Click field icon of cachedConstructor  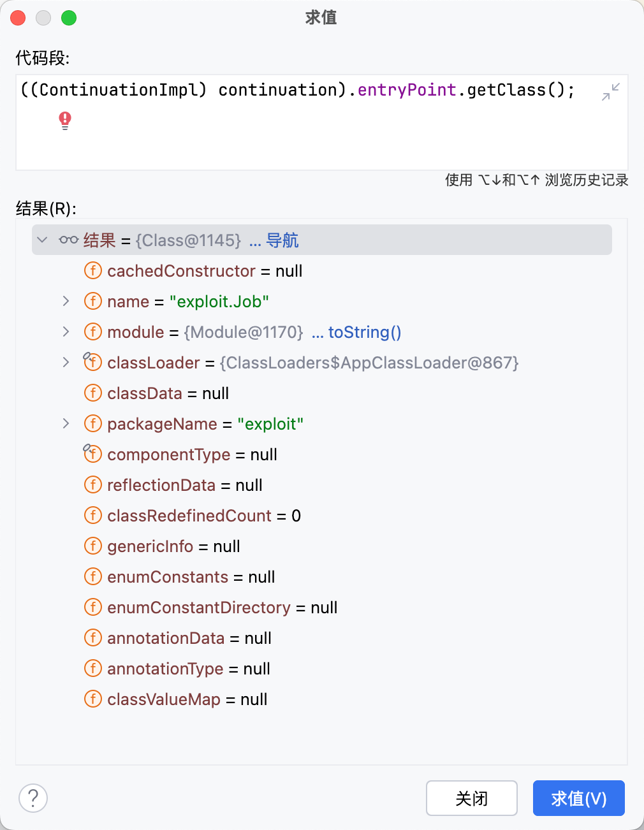tap(93, 271)
